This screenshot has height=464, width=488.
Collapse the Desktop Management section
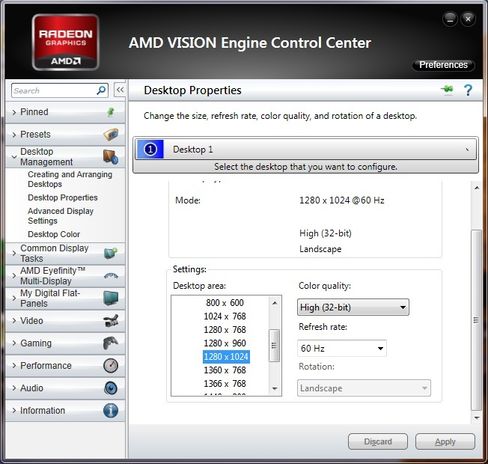(14, 157)
